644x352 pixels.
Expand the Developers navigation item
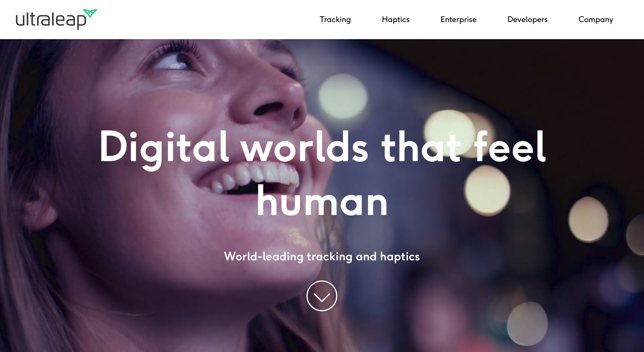(527, 20)
